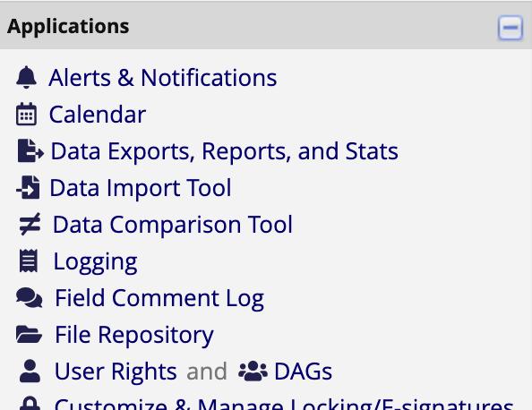The height and width of the screenshot is (410, 532).
Task: Open the File Repository
Action: [134, 335]
